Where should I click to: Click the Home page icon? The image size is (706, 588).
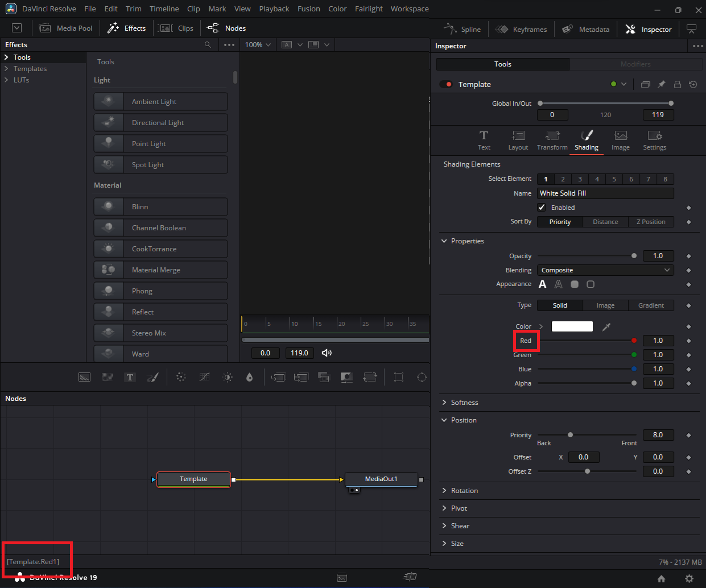(661, 578)
